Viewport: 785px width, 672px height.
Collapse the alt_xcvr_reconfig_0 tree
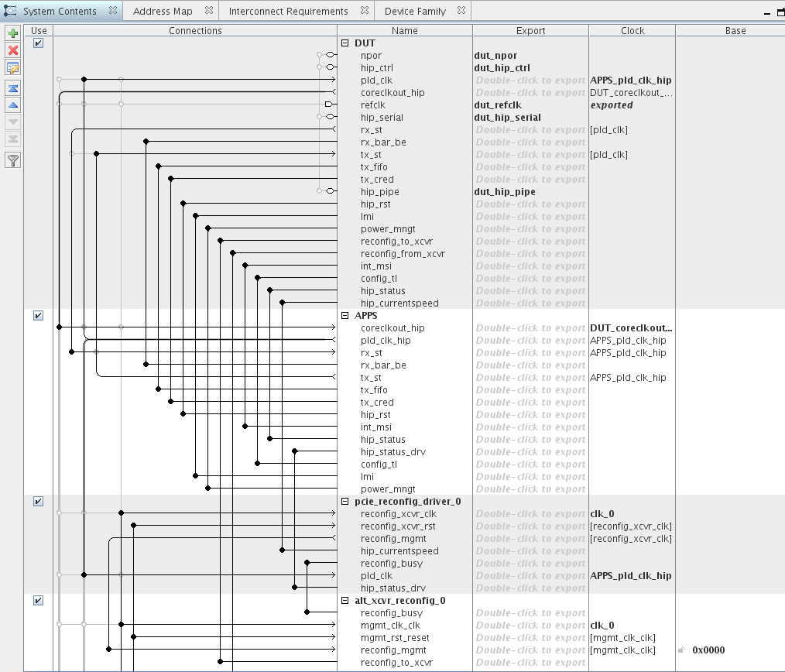pos(345,601)
